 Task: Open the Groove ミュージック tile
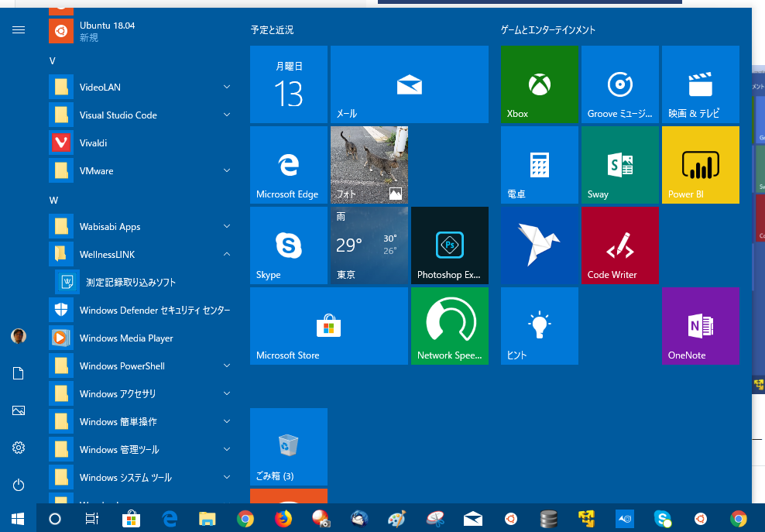pos(620,84)
